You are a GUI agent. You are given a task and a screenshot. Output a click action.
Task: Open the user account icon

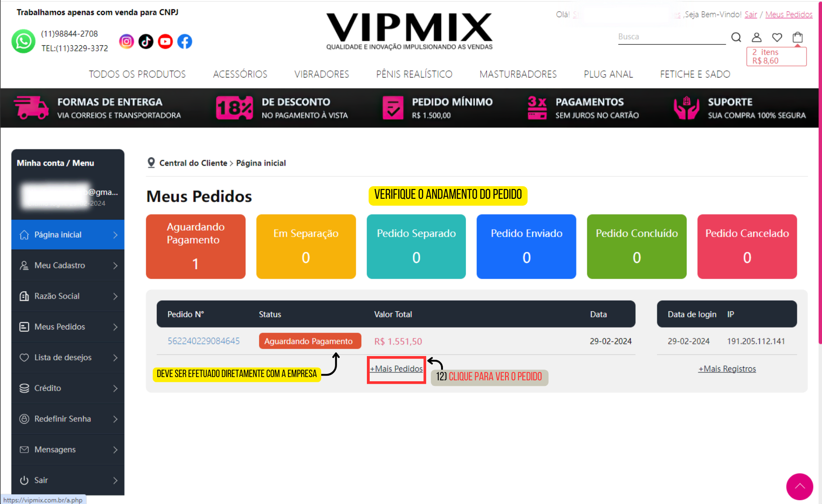757,37
